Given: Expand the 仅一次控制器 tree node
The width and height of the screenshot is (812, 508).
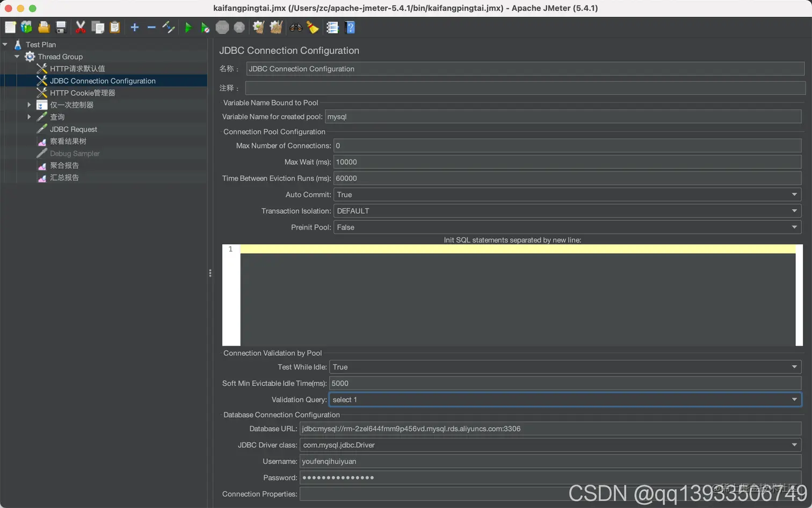Looking at the screenshot, I should click(x=29, y=105).
